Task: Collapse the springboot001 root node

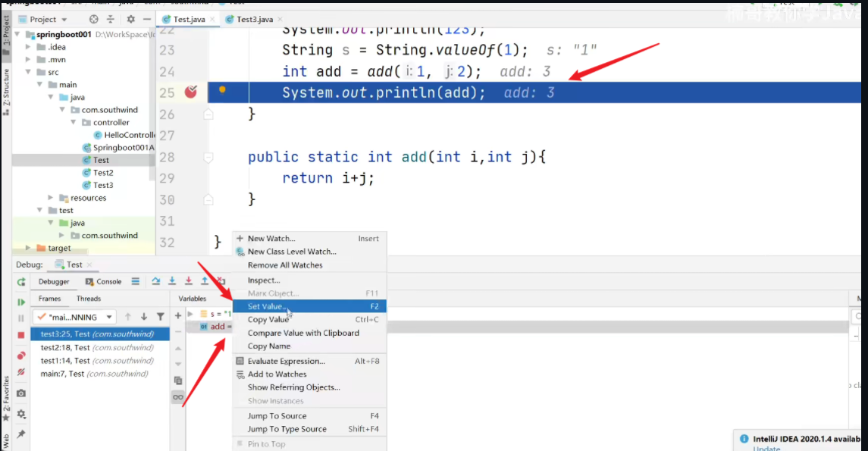Action: (x=17, y=34)
